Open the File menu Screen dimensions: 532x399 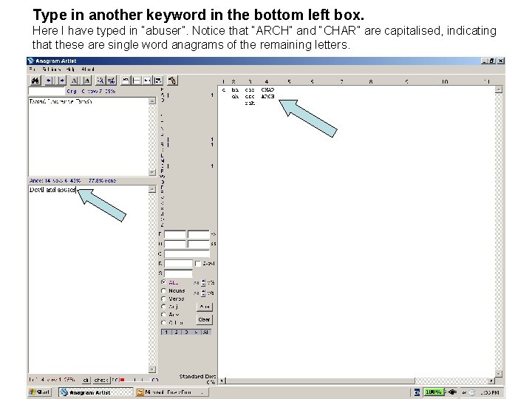pyautogui.click(x=33, y=69)
